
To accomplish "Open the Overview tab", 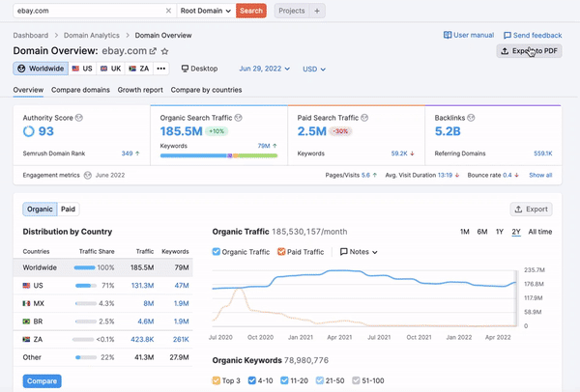I will (28, 90).
